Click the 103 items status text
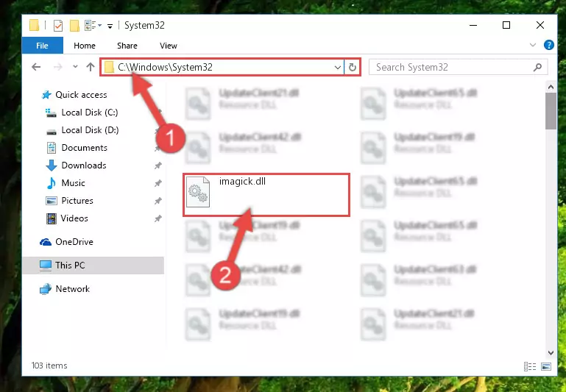Viewport: 566px width, 392px height. (x=49, y=366)
